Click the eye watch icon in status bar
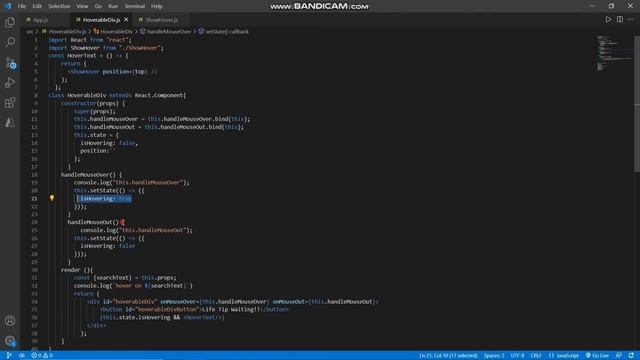 [22, 356]
